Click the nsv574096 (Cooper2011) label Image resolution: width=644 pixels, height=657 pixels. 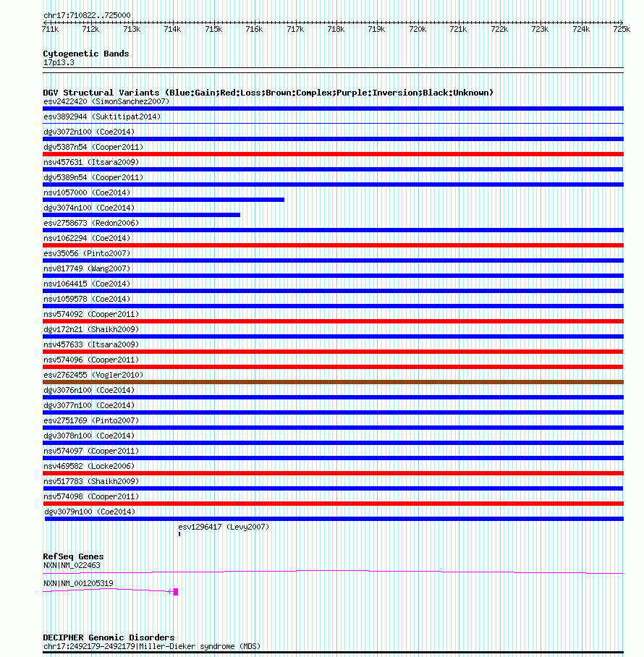tap(91, 360)
